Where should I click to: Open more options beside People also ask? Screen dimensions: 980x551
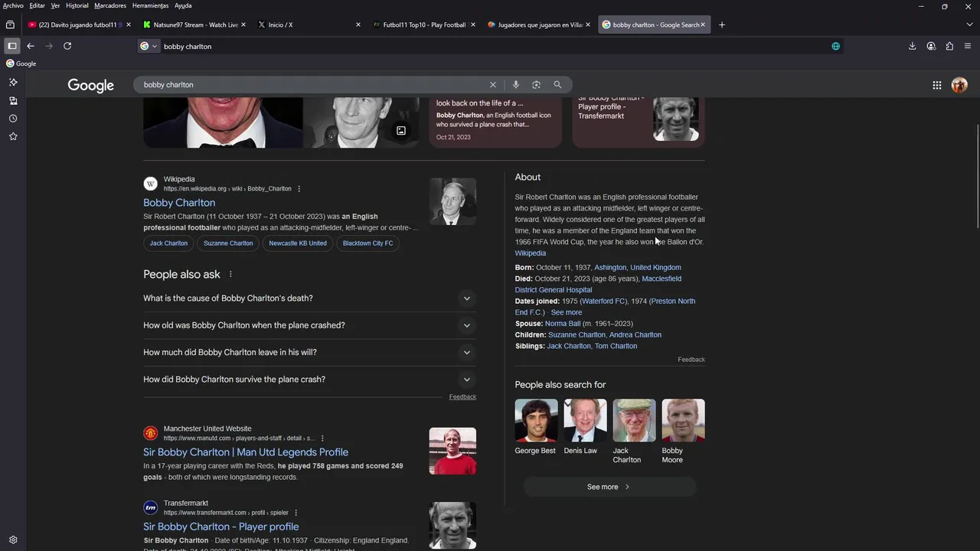[230, 275]
